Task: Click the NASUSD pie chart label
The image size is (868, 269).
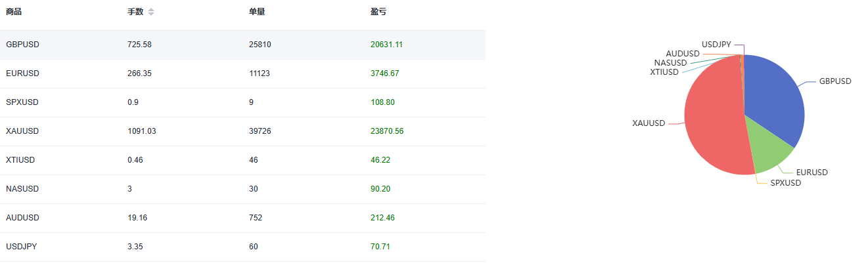Action: click(x=670, y=63)
